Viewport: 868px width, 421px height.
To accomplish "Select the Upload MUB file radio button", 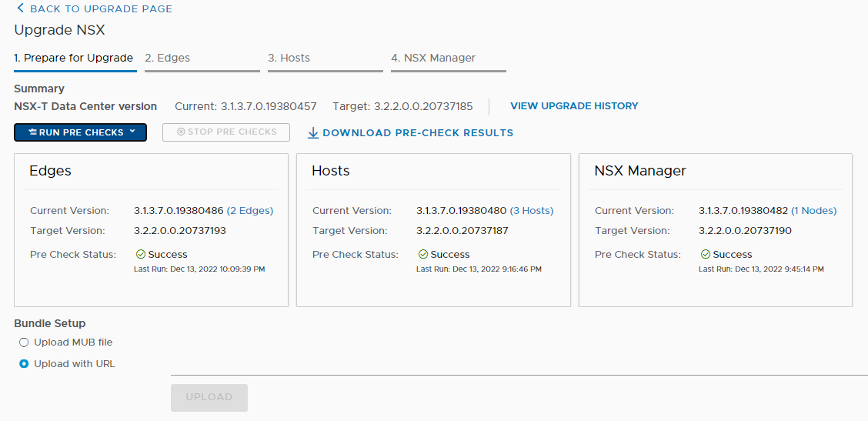I will (24, 342).
